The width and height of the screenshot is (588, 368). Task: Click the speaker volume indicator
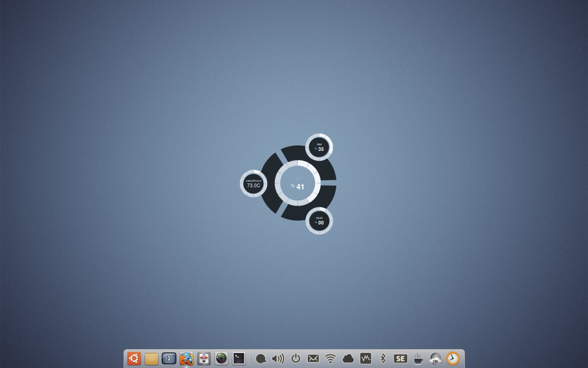tap(278, 358)
